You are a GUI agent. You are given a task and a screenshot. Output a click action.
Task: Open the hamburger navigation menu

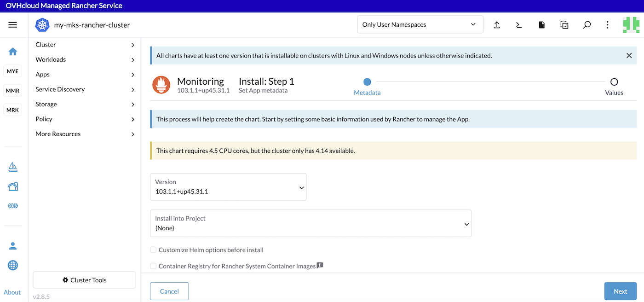tap(12, 24)
